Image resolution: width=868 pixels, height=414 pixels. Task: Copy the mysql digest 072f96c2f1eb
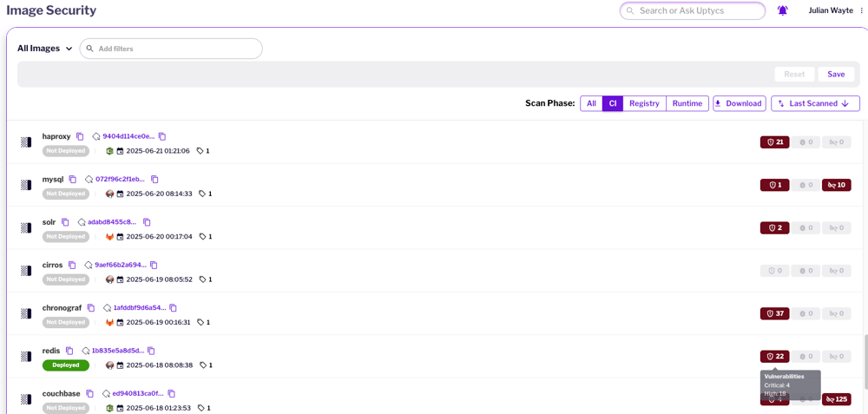point(155,180)
